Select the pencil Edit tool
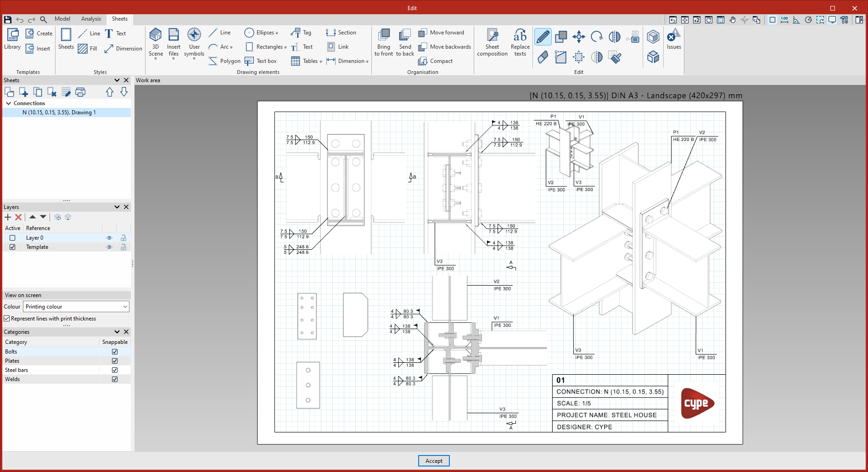 point(543,37)
